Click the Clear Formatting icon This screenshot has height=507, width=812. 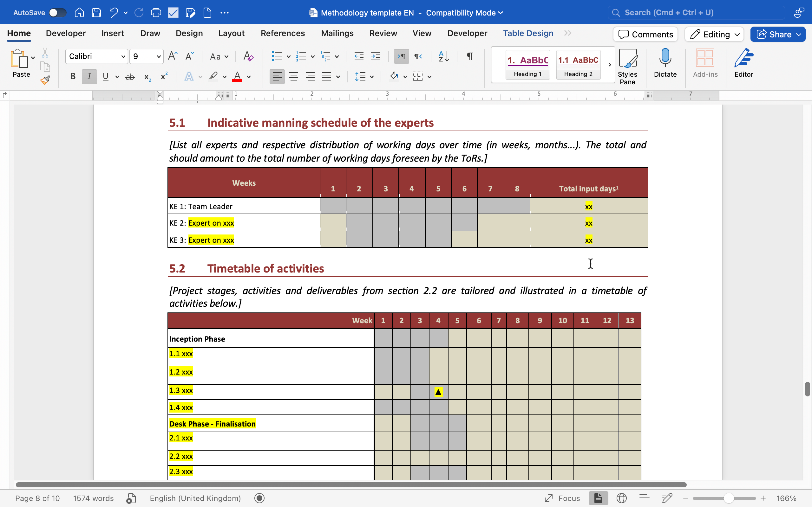pyautogui.click(x=248, y=56)
